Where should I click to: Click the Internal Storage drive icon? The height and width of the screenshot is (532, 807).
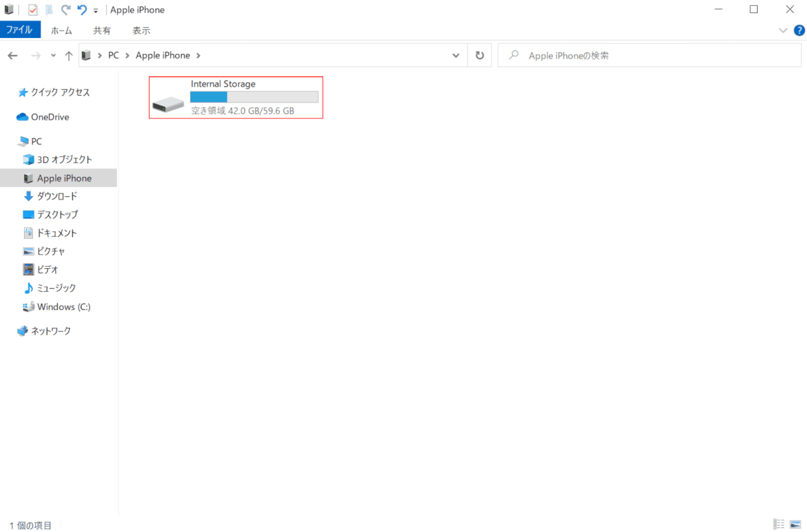click(168, 103)
